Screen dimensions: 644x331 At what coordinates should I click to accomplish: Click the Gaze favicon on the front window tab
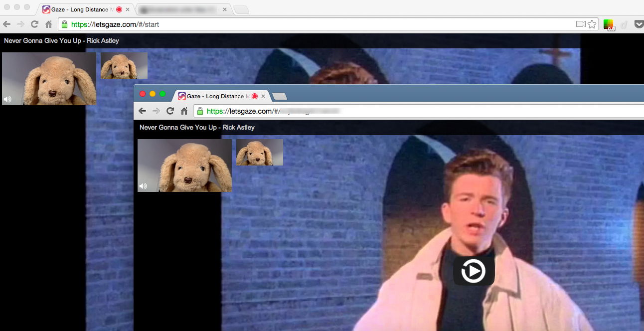coord(182,96)
